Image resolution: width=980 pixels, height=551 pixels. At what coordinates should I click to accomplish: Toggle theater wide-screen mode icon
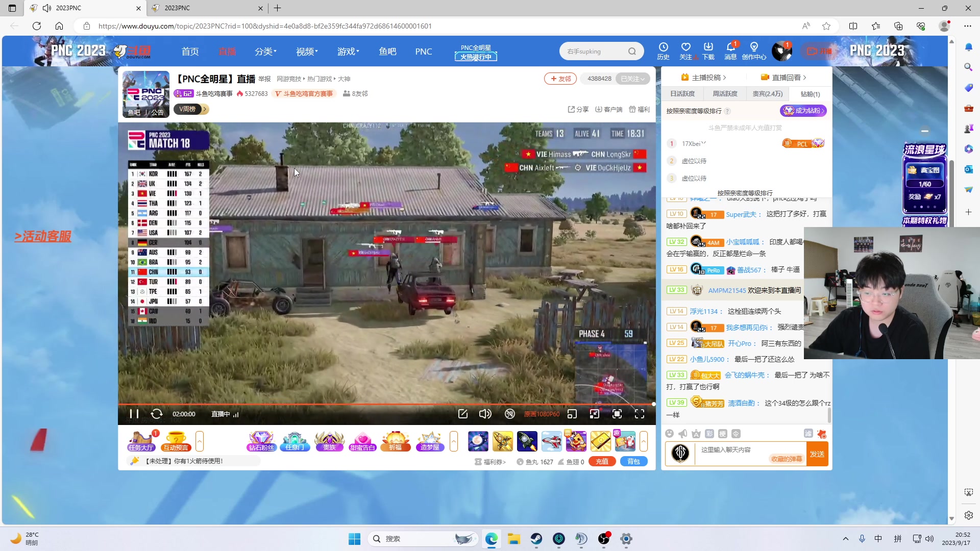(595, 414)
